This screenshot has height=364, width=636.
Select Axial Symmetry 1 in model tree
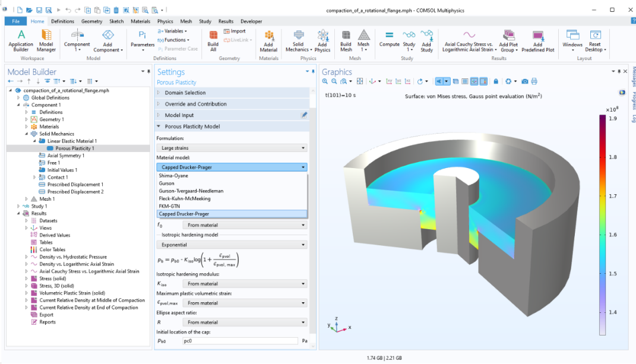coord(66,156)
